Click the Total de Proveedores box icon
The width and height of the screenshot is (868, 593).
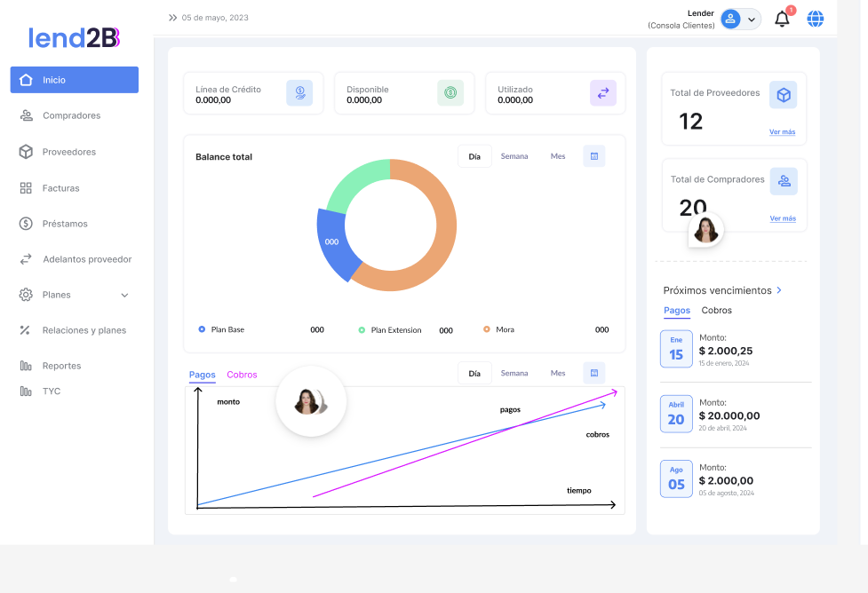783,95
